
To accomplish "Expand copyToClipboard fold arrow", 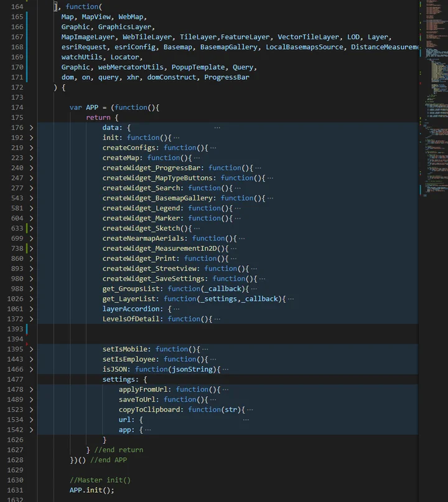I will tap(31, 410).
